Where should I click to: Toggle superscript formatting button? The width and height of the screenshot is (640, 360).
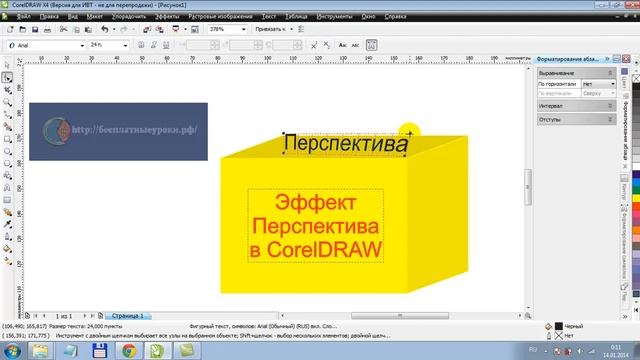[x=314, y=45]
